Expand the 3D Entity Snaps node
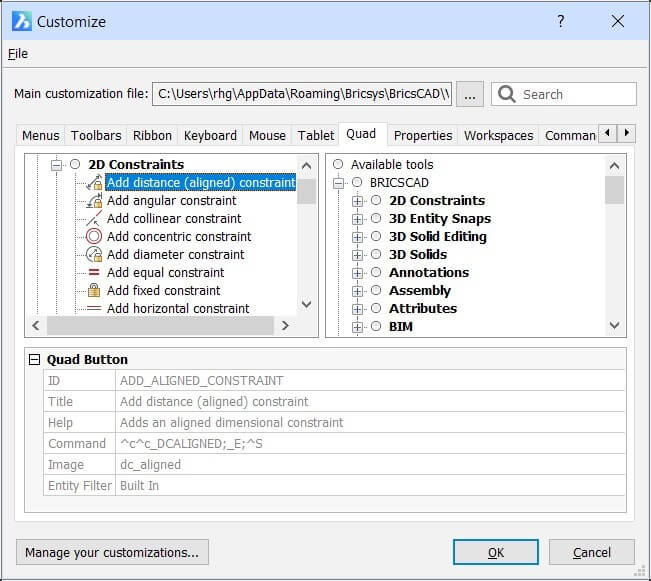 tap(357, 219)
